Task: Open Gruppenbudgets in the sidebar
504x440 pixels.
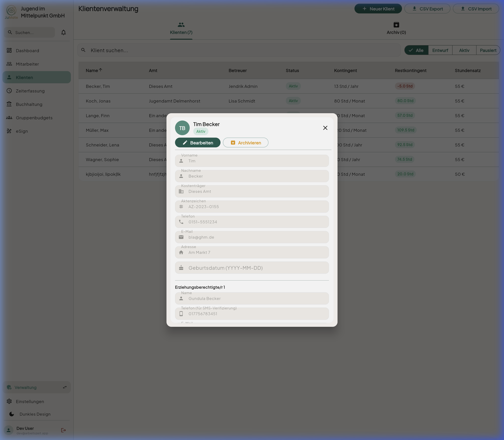Action: coord(34,118)
